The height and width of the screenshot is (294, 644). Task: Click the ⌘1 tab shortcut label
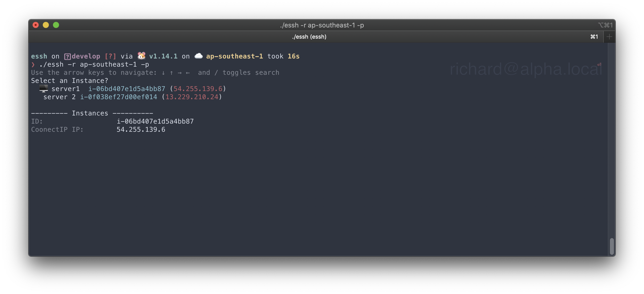pyautogui.click(x=594, y=37)
